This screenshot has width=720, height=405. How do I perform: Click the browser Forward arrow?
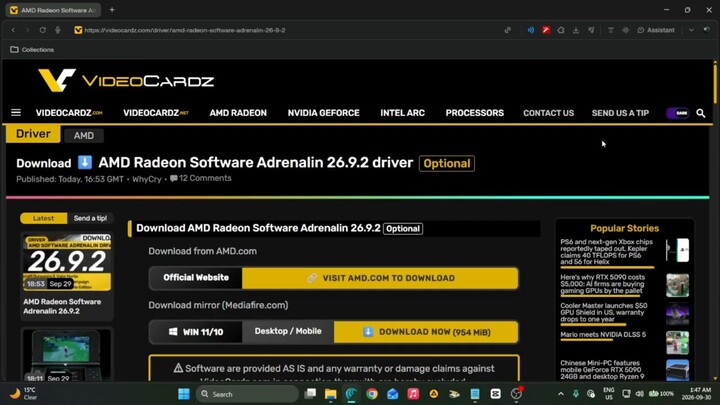28,30
